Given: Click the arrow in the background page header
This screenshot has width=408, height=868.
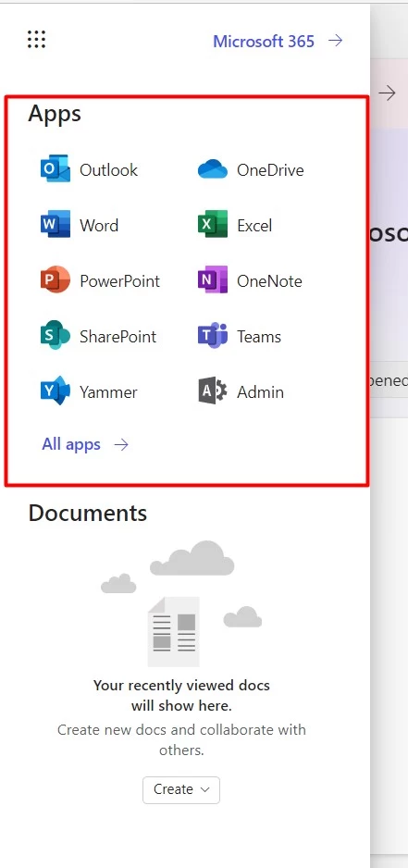Looking at the screenshot, I should point(387,93).
